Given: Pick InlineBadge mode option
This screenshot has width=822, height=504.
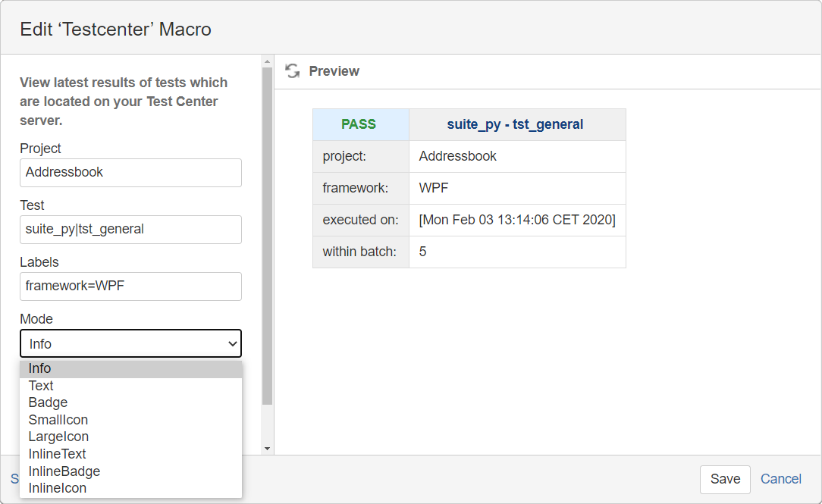Looking at the screenshot, I should (x=64, y=471).
